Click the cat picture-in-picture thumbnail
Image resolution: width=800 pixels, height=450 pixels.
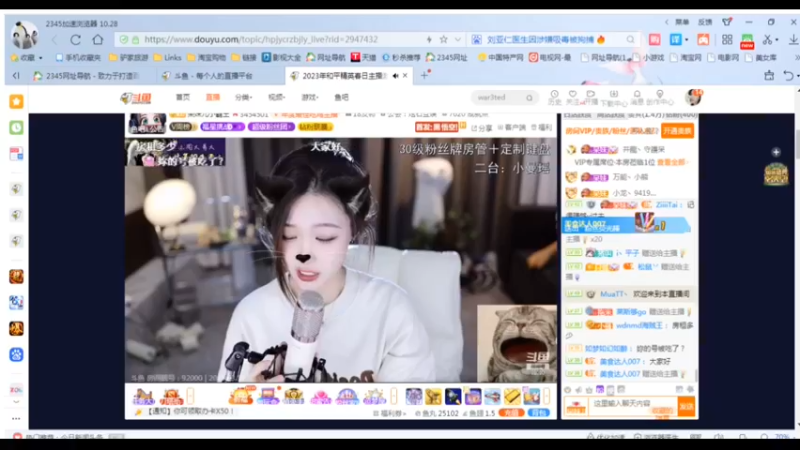[517, 343]
